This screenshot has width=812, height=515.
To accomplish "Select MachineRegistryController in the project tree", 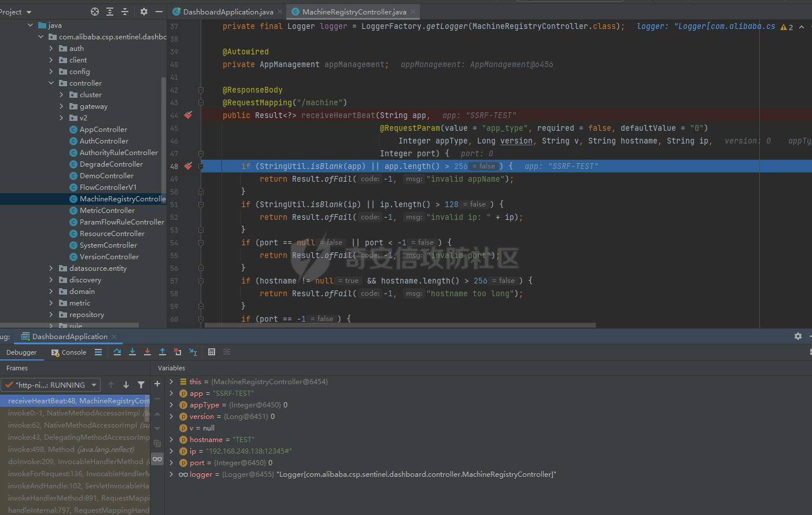I will (x=117, y=199).
